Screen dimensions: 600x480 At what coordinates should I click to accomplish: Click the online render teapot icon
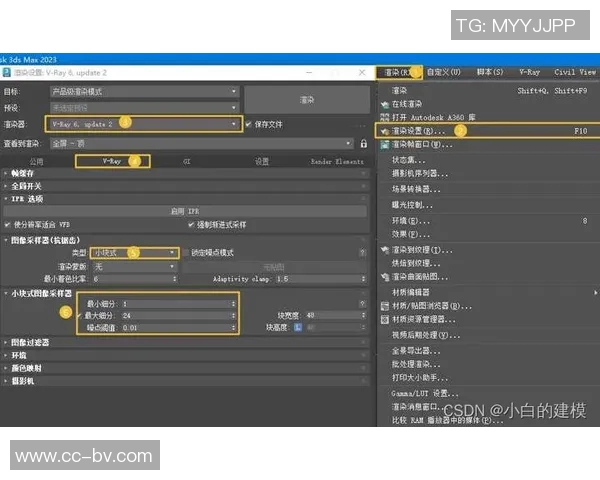(x=385, y=104)
